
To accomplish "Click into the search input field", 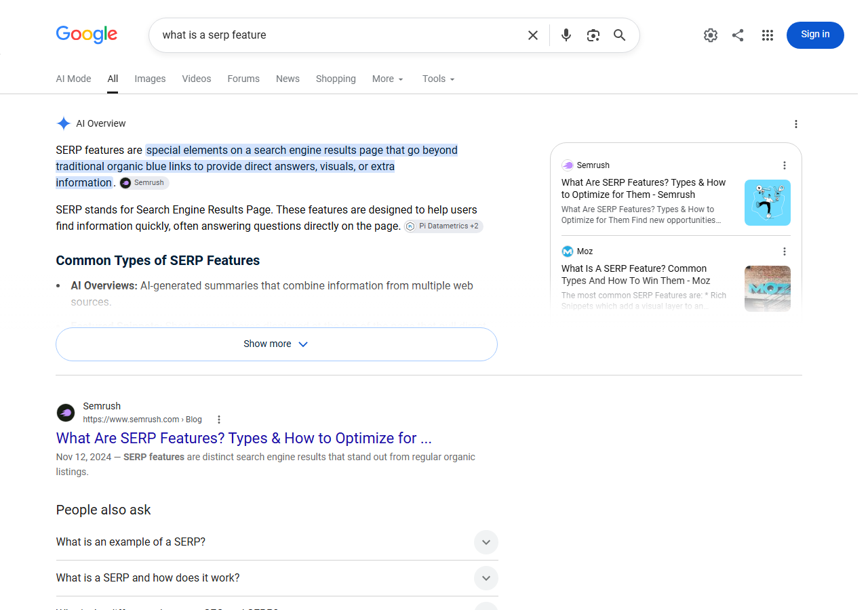I will click(x=339, y=35).
